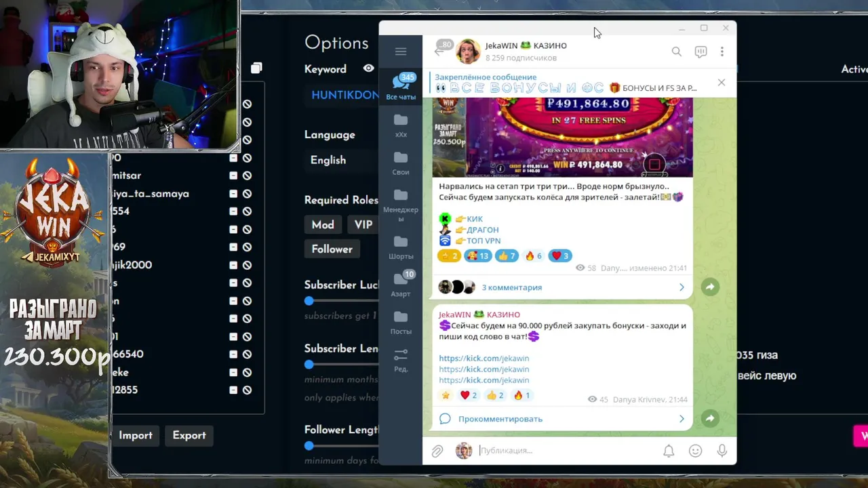Edit folders via the Ред. button
This screenshot has width=868, height=488.
(x=401, y=360)
